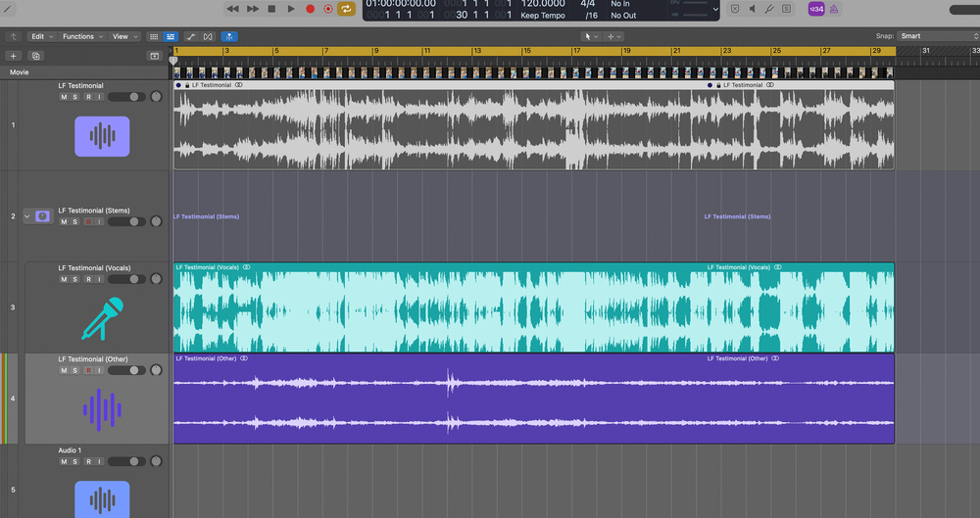980x518 pixels.
Task: Mute the LF Testimonial (Vocals) track
Action: click(64, 279)
